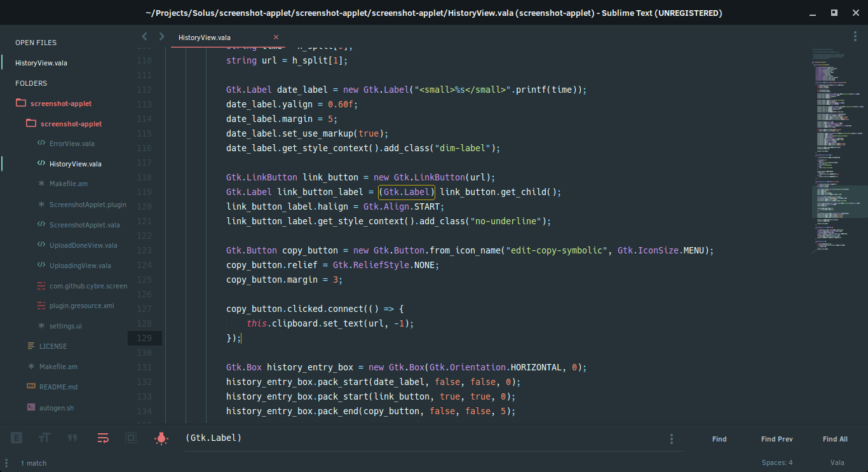Click the Find Prev button
This screenshot has width=868, height=472.
(776, 439)
